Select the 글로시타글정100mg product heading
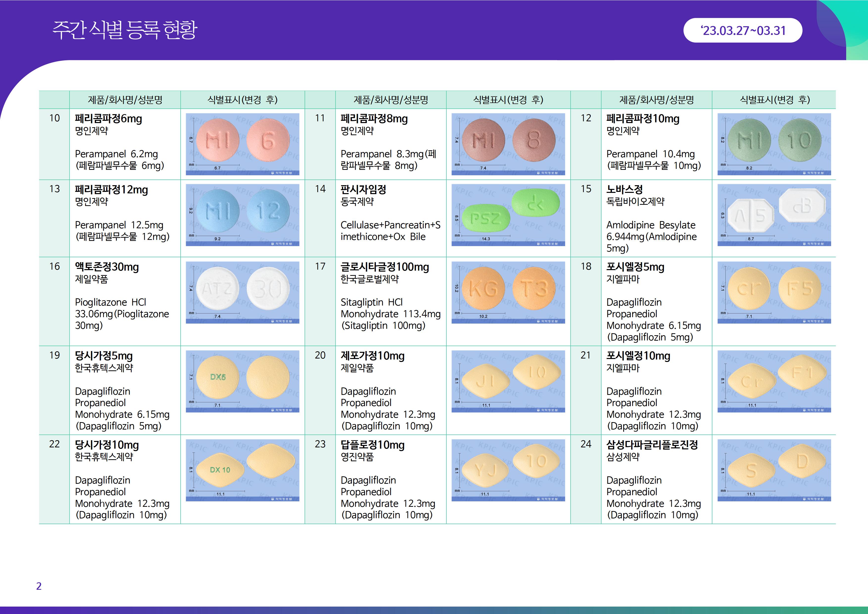The height and width of the screenshot is (614, 868). point(385,267)
